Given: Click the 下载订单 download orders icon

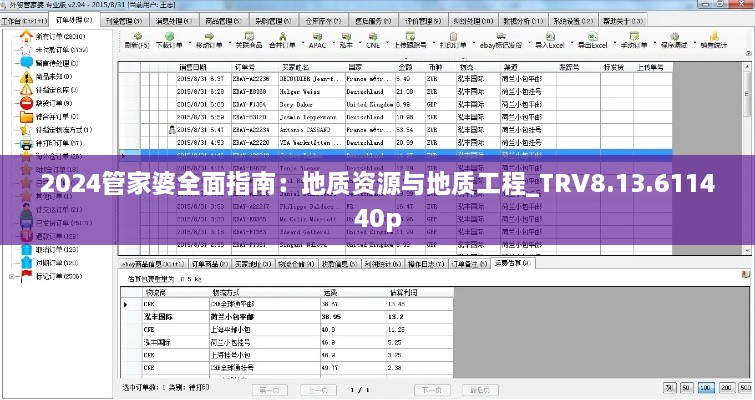Looking at the screenshot, I should (x=169, y=36).
